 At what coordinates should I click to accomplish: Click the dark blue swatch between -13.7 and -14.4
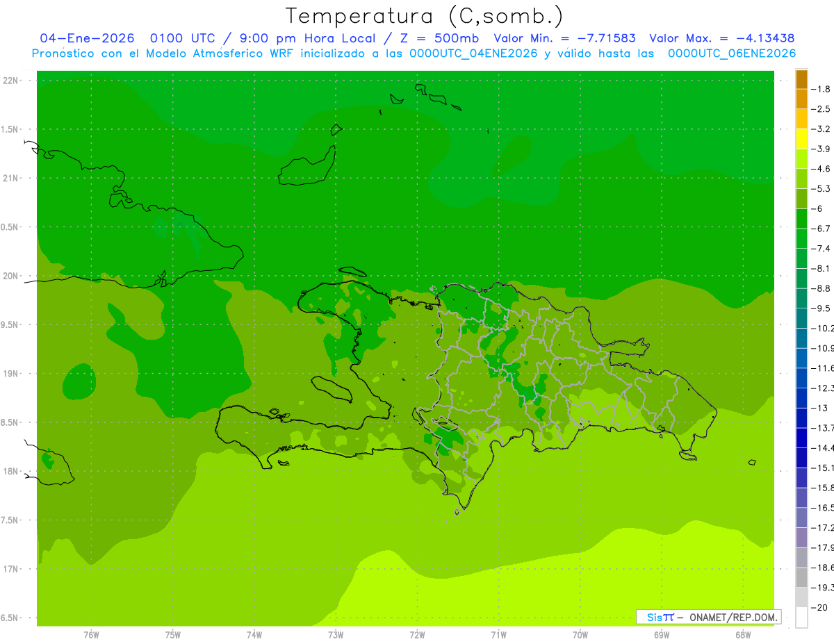pos(801,438)
